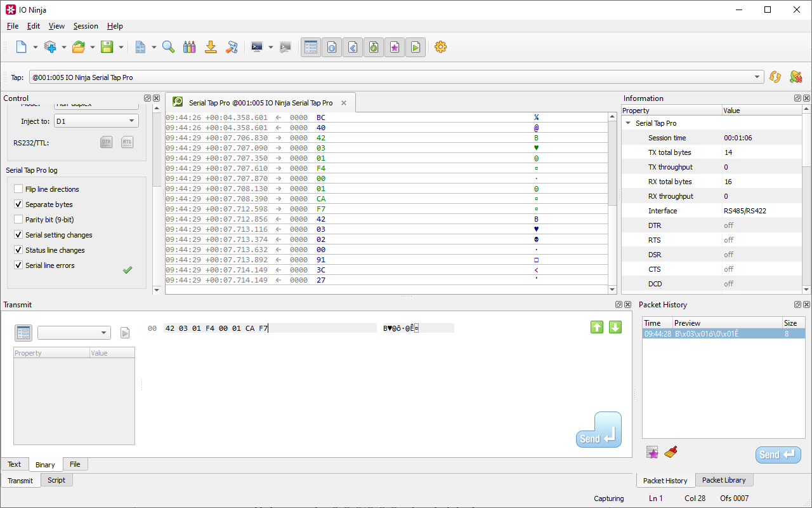
Task: Select the 09:44:28 packet history row
Action: [724, 333]
